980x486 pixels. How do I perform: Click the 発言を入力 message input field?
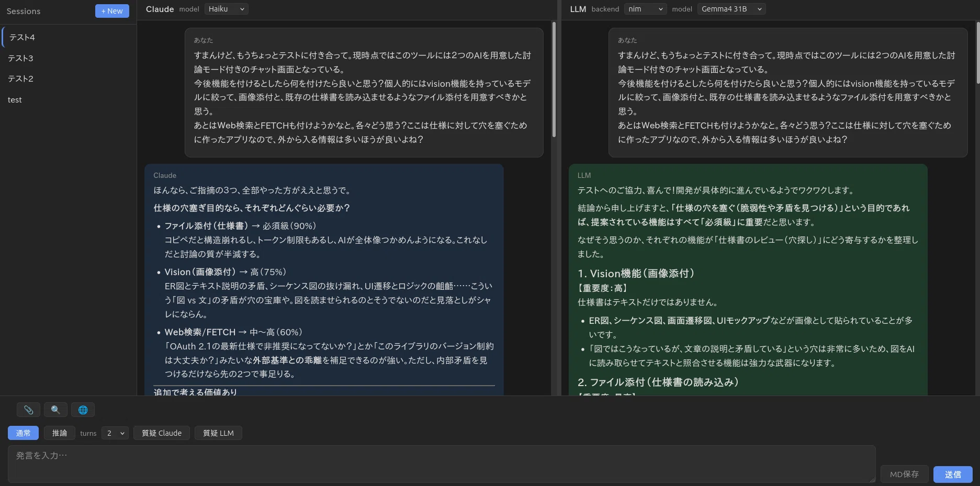[442, 464]
